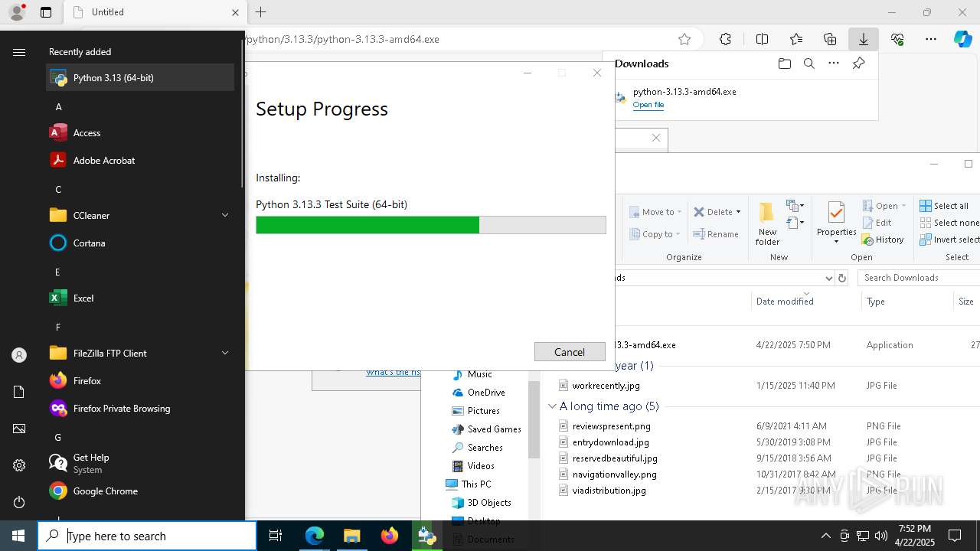Open Python 3.13 (64-bit) from Start menu

click(140, 78)
